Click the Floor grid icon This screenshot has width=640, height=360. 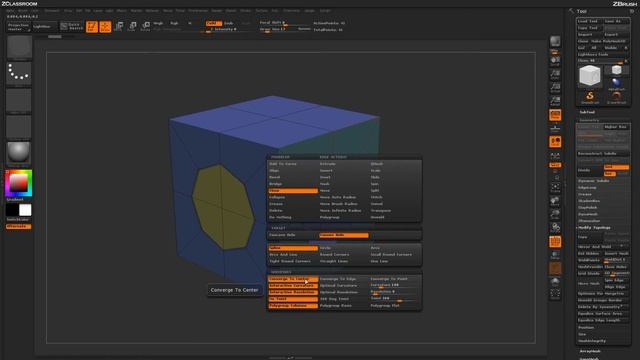(555, 129)
